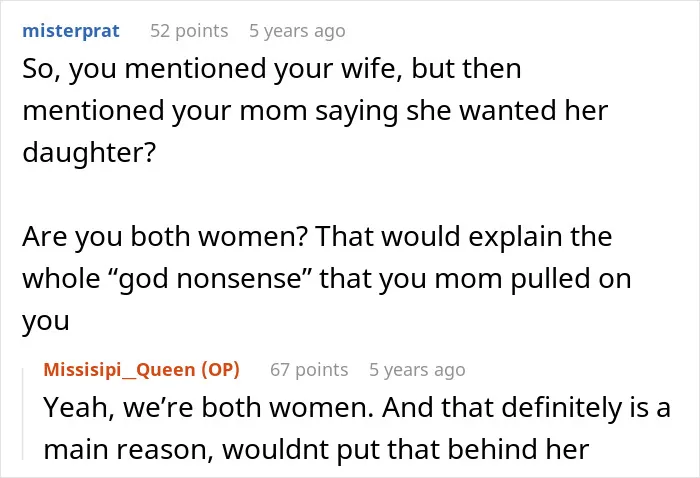
Task: Click the word 'daughter?' in the comment
Action: 89,152
